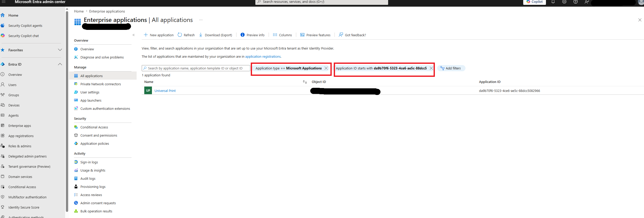Viewport: 644px width, 218px height.
Task: Open Private Network connectors
Action: pyautogui.click(x=101, y=84)
